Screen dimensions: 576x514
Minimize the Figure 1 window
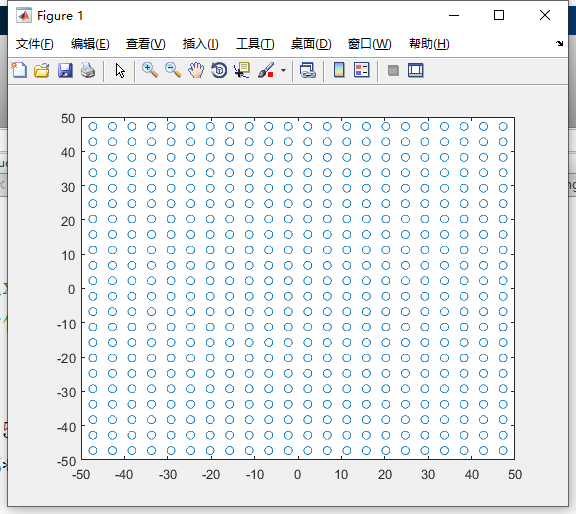(x=454, y=15)
